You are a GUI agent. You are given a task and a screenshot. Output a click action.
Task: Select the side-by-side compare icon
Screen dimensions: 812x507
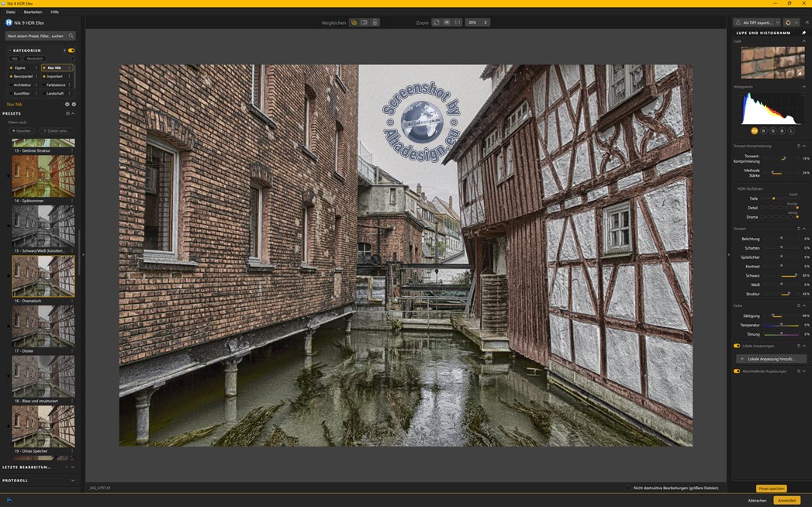(x=375, y=22)
